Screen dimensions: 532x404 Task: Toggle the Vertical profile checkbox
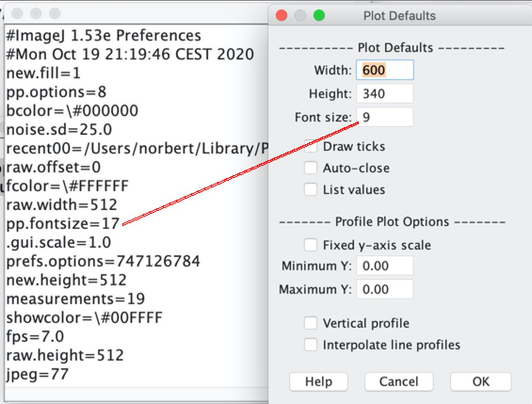311,323
